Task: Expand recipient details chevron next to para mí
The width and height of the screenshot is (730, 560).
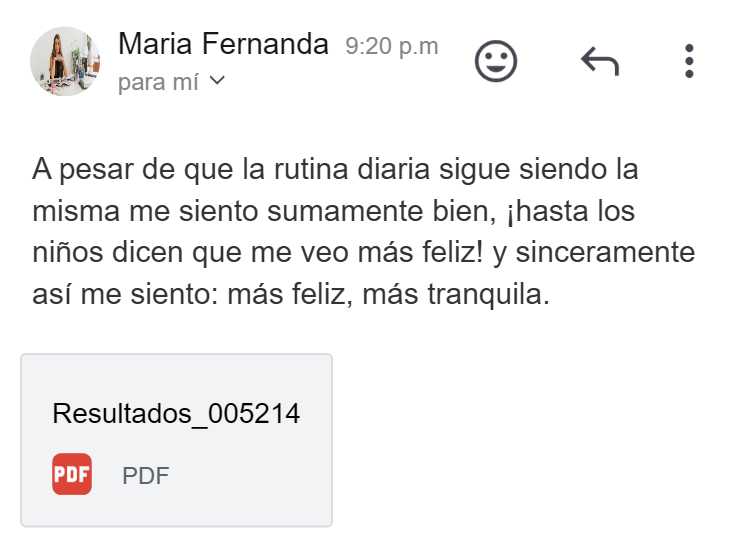Action: tap(216, 81)
